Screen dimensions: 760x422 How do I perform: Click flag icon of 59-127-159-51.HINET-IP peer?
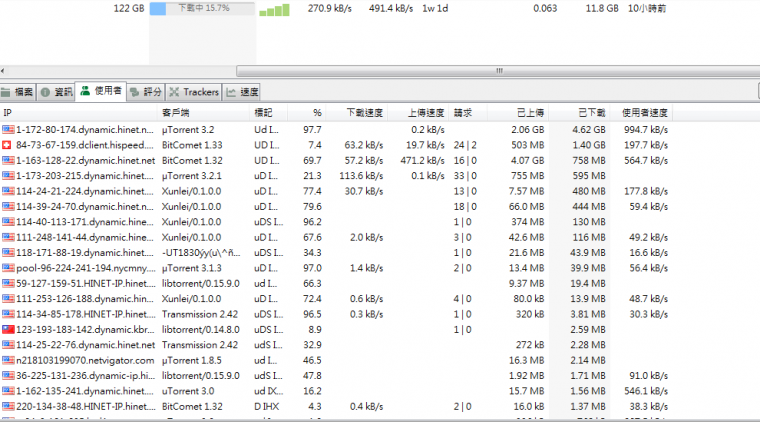click(x=8, y=283)
